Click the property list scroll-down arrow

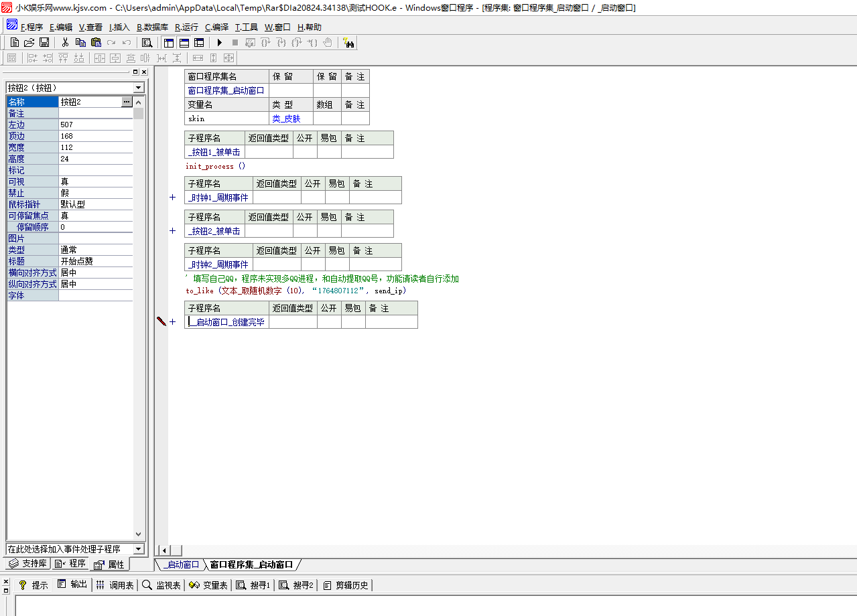(139, 535)
